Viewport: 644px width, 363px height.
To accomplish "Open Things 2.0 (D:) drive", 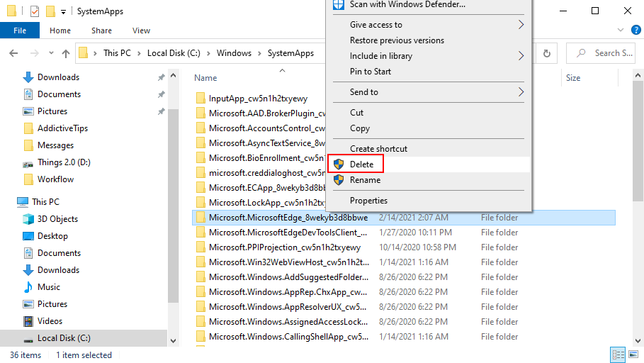I will (x=64, y=162).
